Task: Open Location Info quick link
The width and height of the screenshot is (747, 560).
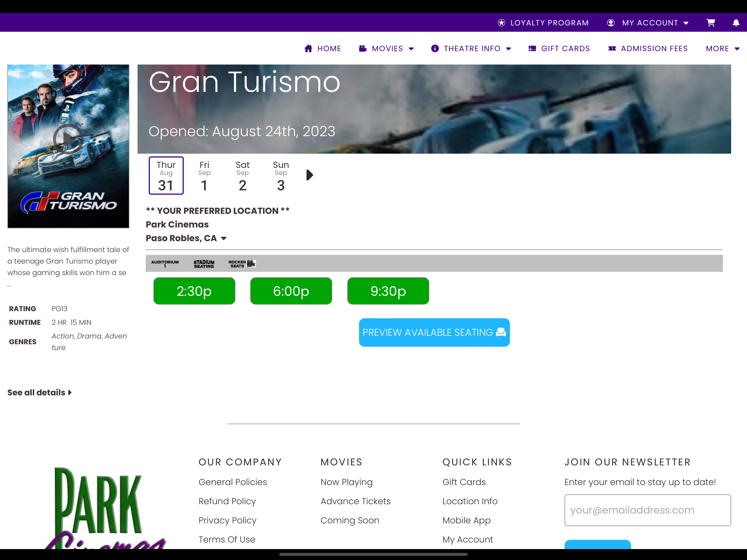Action: coord(470,501)
